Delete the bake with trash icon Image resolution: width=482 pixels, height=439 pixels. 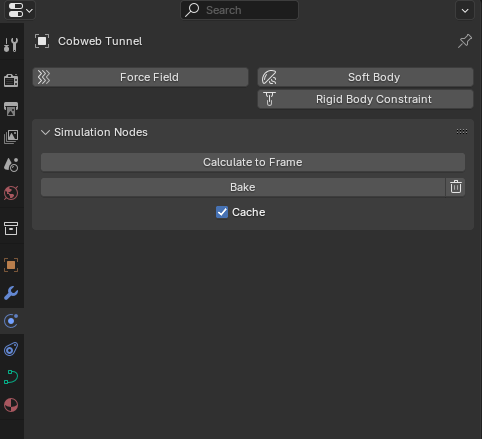[x=456, y=187]
